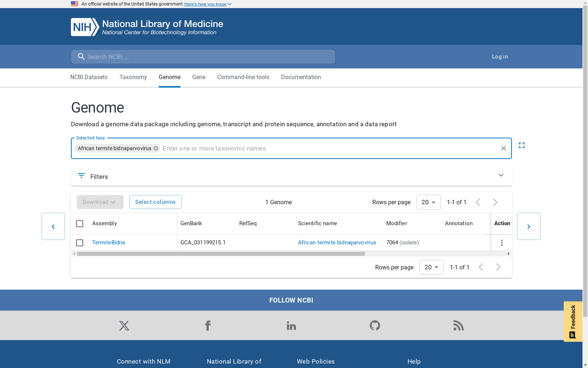Open row actions menu for TermiteBidna
The image size is (588, 368).
pyautogui.click(x=502, y=243)
